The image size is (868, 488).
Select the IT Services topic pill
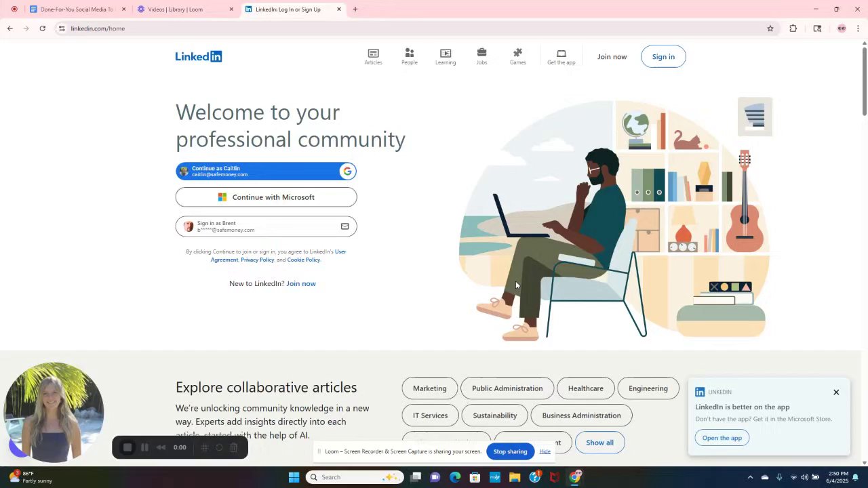click(430, 415)
